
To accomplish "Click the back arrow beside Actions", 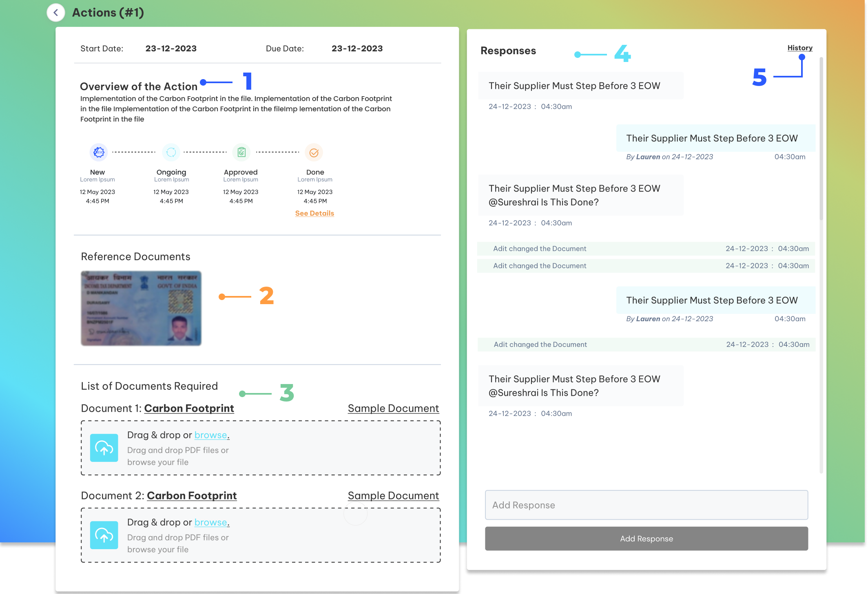I will (56, 13).
